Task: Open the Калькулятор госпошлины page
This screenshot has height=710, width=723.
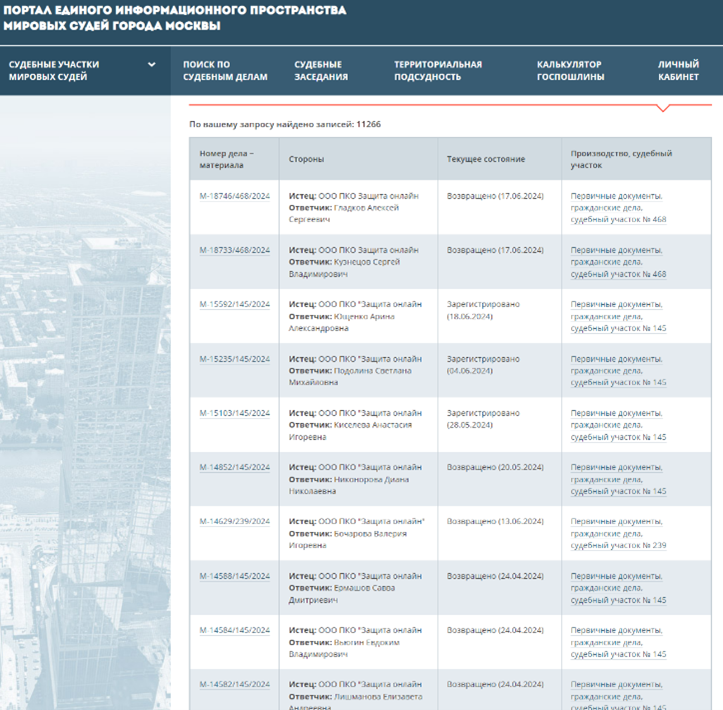Action: 569,70
